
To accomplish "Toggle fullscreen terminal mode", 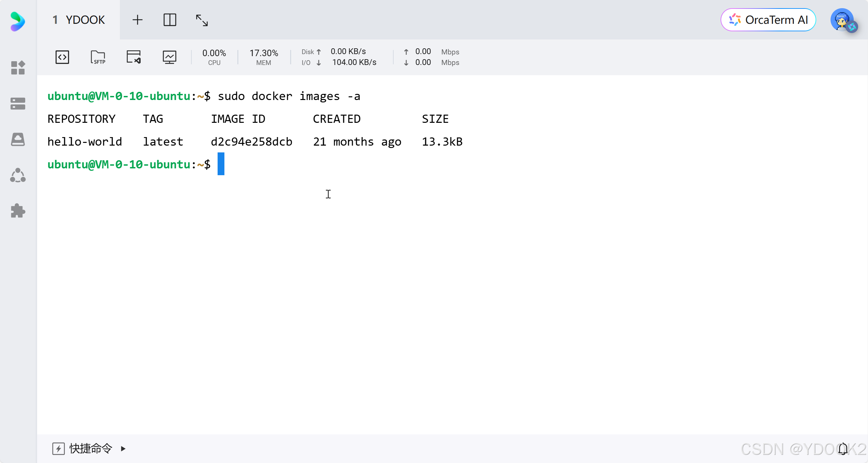I will (x=202, y=20).
